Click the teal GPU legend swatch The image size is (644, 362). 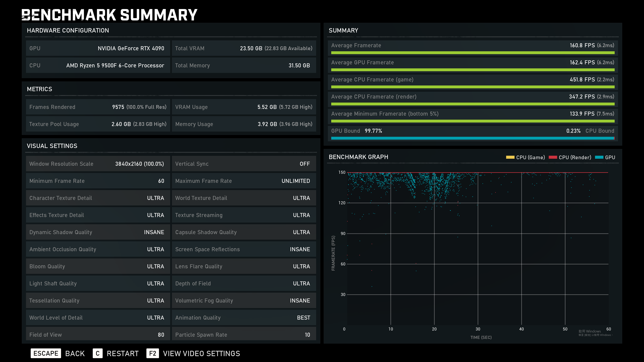tap(599, 157)
